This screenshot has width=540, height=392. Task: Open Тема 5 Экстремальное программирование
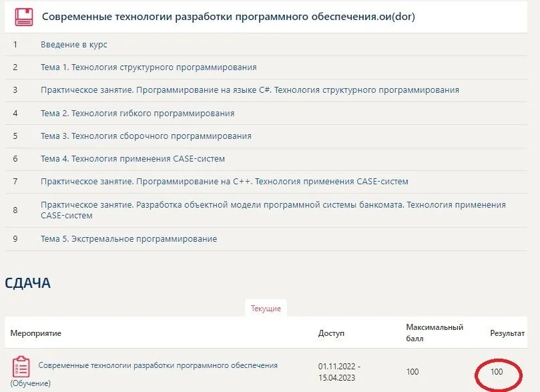click(128, 239)
